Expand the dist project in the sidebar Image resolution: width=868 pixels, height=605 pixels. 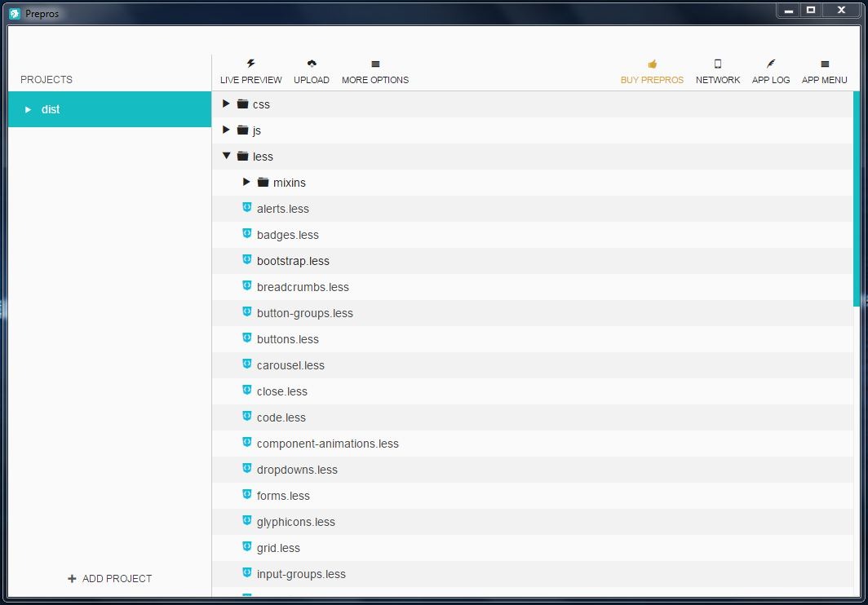28,109
